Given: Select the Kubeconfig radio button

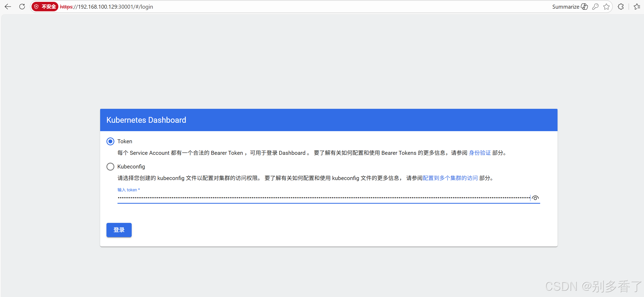Looking at the screenshot, I should [x=110, y=167].
